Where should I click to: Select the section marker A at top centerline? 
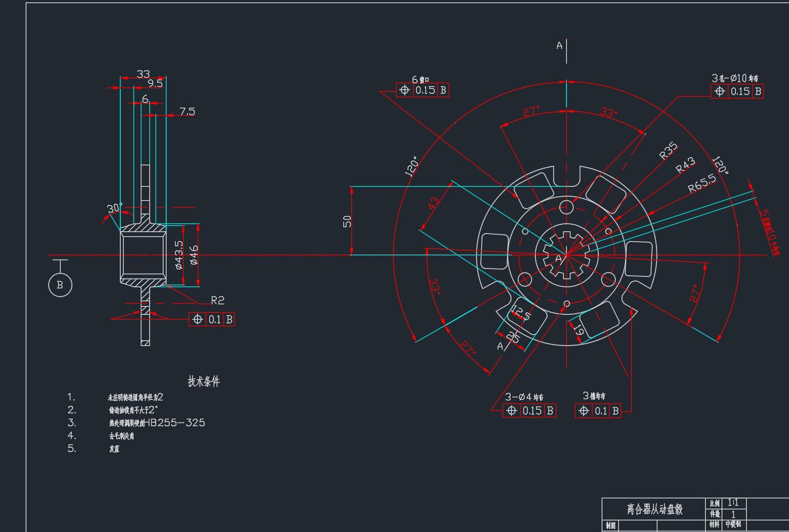coord(559,45)
